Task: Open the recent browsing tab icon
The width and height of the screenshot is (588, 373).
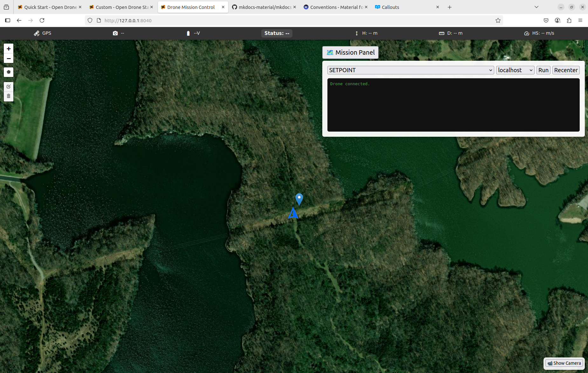Action: pos(6,7)
